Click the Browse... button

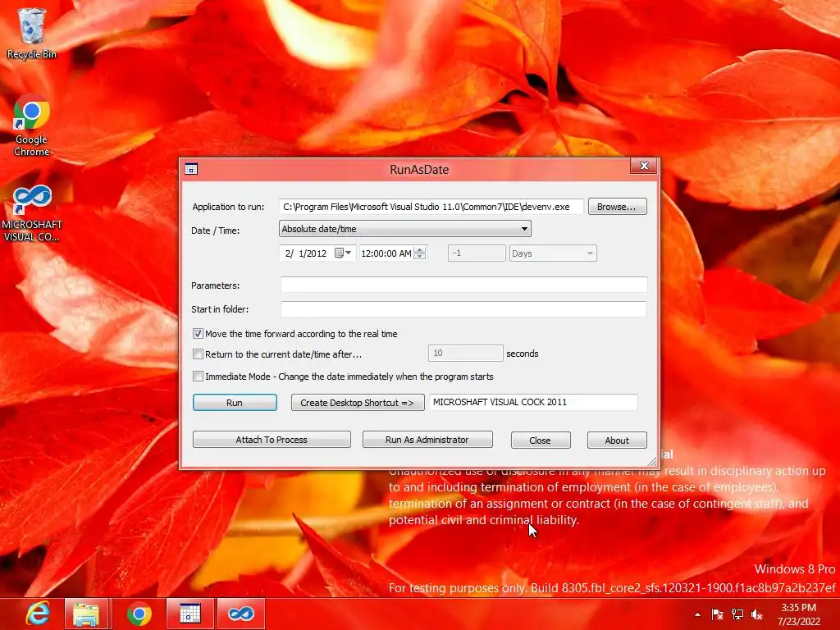[617, 207]
